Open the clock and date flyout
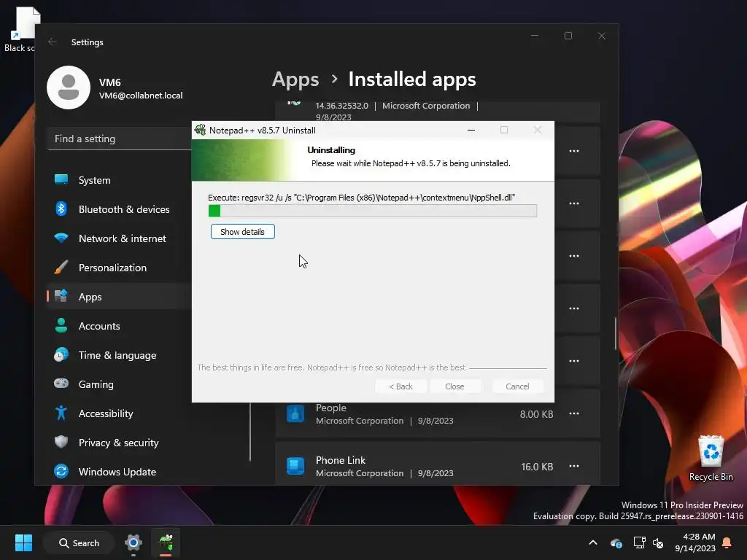Viewport: 747px width, 560px height. pos(695,542)
